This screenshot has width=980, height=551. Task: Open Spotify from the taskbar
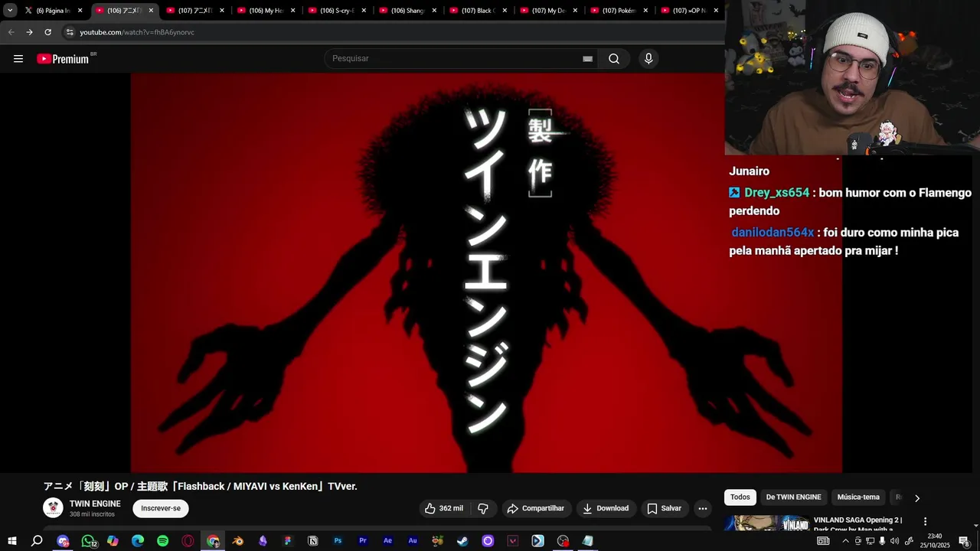[162, 541]
